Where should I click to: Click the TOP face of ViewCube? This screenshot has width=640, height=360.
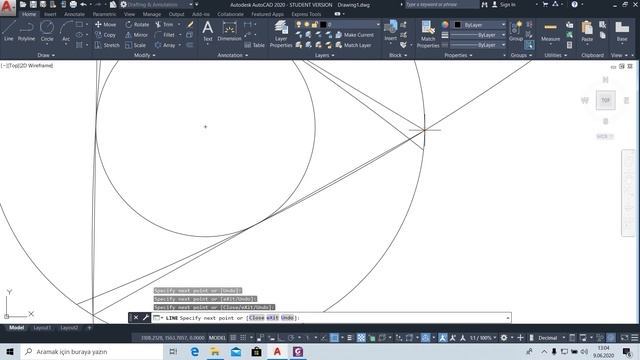point(605,100)
